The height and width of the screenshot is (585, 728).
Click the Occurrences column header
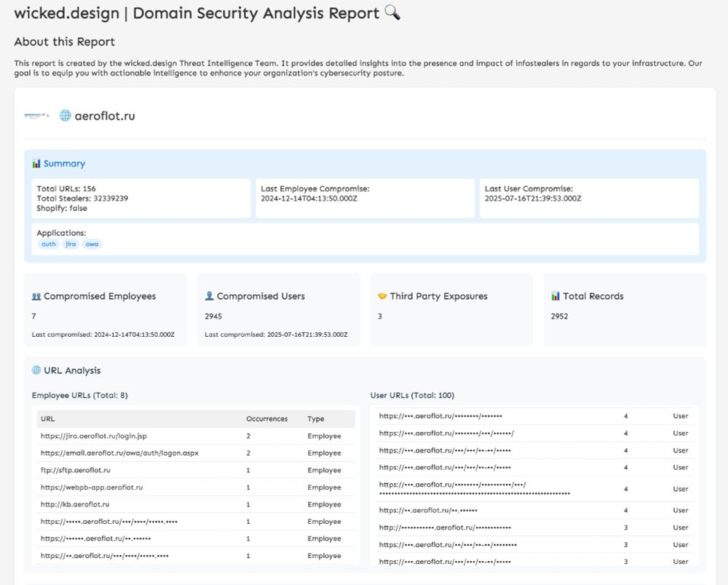267,419
